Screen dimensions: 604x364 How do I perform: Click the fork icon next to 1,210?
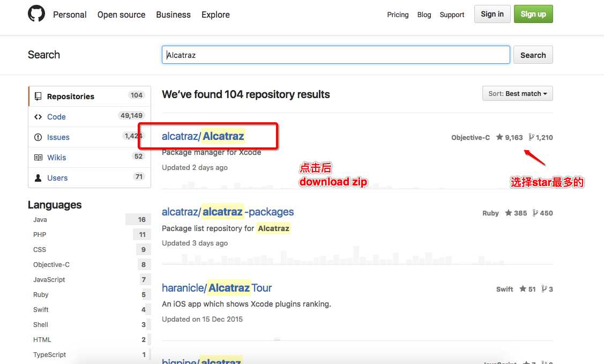pyautogui.click(x=531, y=137)
